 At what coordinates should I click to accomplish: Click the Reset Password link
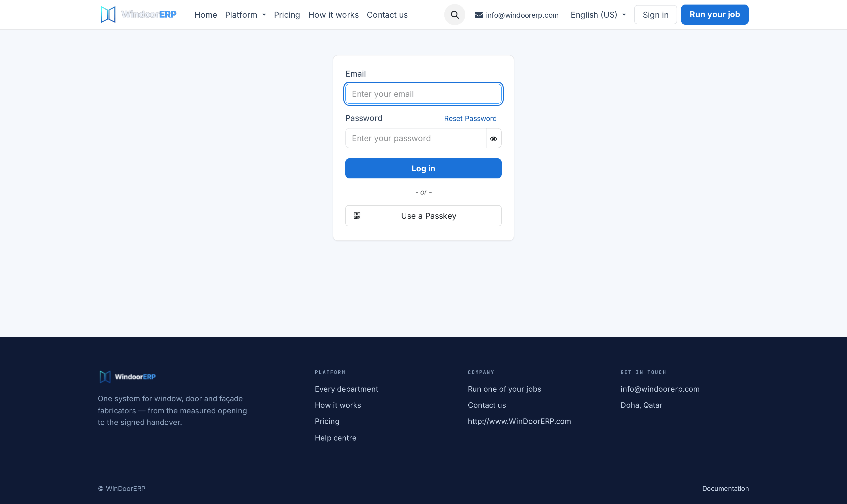(x=470, y=118)
